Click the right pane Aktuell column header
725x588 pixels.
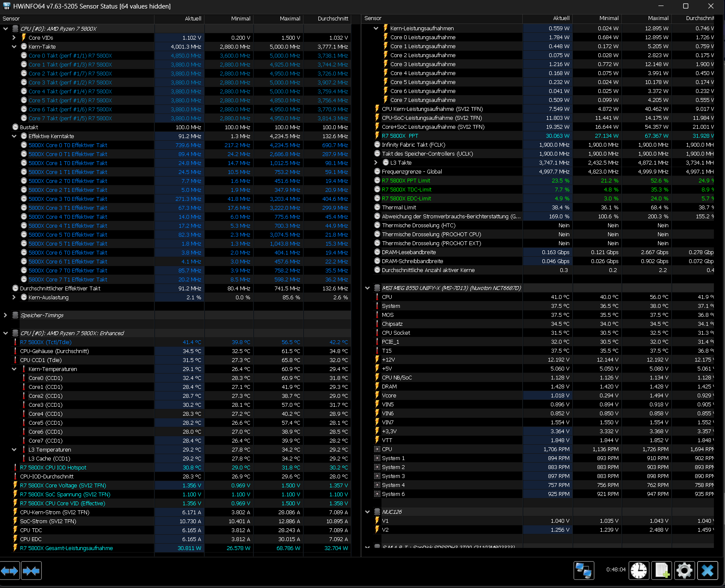(x=547, y=18)
